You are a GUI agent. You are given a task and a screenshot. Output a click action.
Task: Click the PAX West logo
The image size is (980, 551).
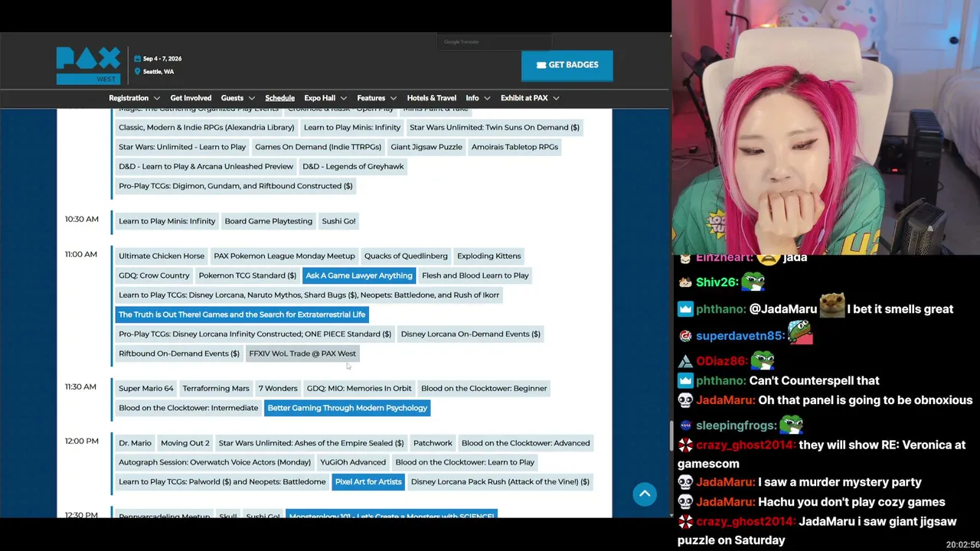[88, 66]
